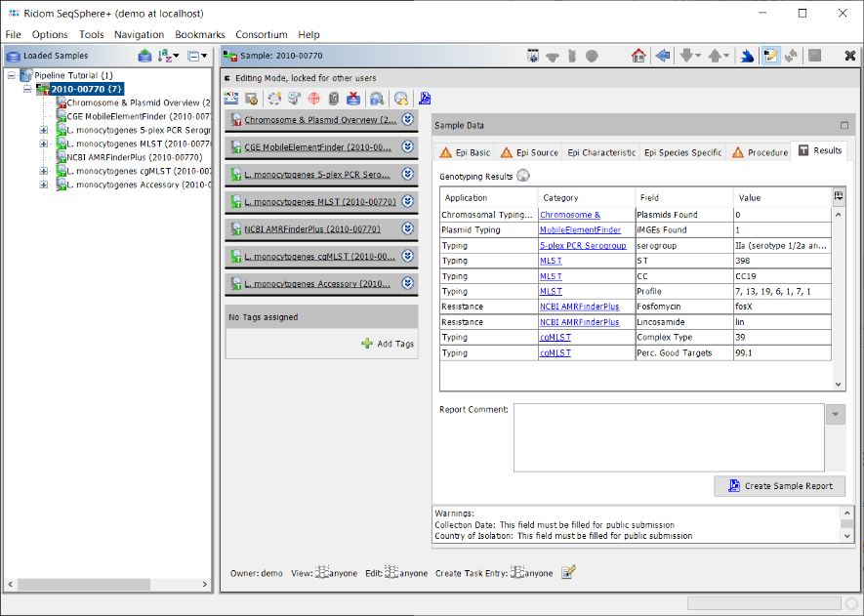This screenshot has width=864, height=616.
Task: Toggle the editing mode pencil icon
Action: click(769, 56)
